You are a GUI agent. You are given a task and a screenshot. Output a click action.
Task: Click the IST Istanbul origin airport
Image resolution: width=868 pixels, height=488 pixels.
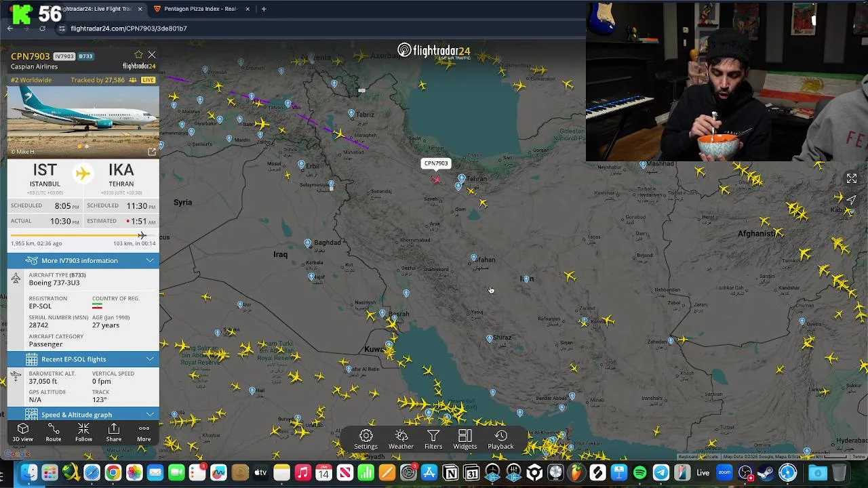(45, 175)
